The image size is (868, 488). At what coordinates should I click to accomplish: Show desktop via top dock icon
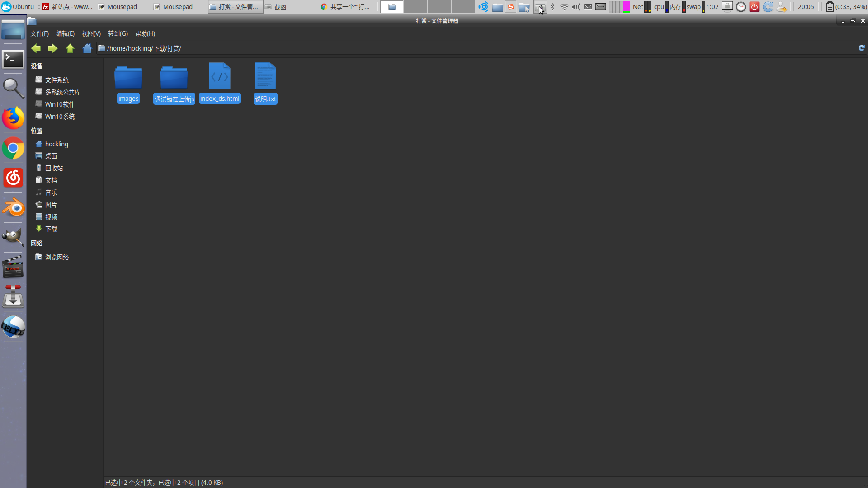(13, 30)
